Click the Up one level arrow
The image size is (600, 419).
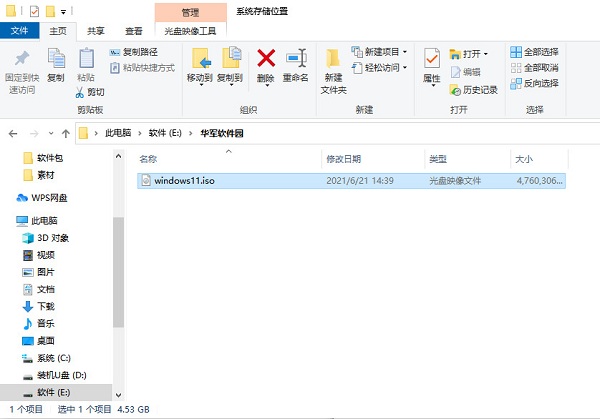66,134
